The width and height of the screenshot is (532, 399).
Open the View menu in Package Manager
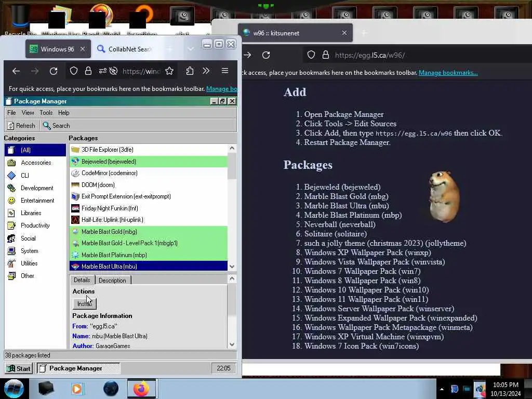coord(28,113)
